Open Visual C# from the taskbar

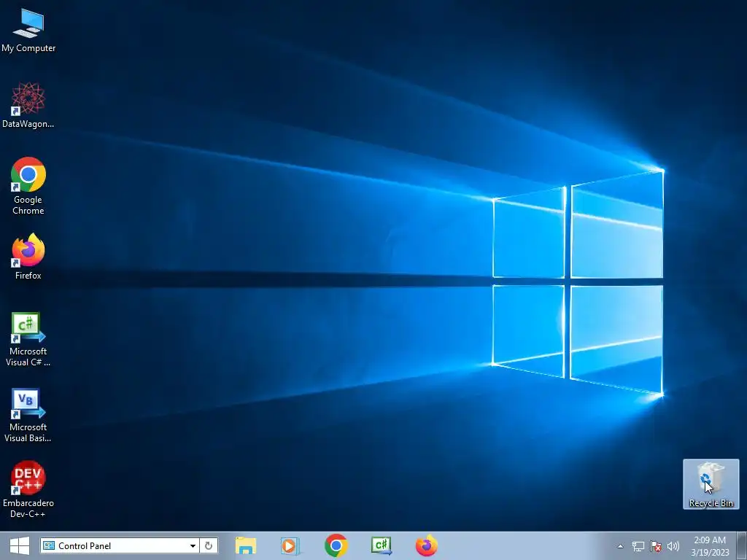(381, 545)
